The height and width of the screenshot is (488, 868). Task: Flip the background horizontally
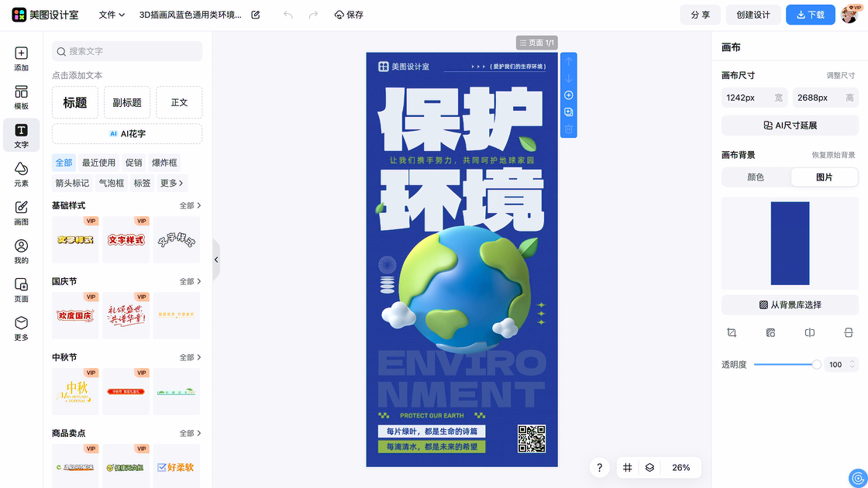809,332
